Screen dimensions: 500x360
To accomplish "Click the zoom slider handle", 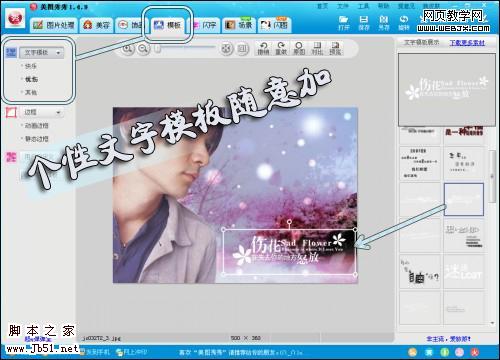I will pos(158,49).
